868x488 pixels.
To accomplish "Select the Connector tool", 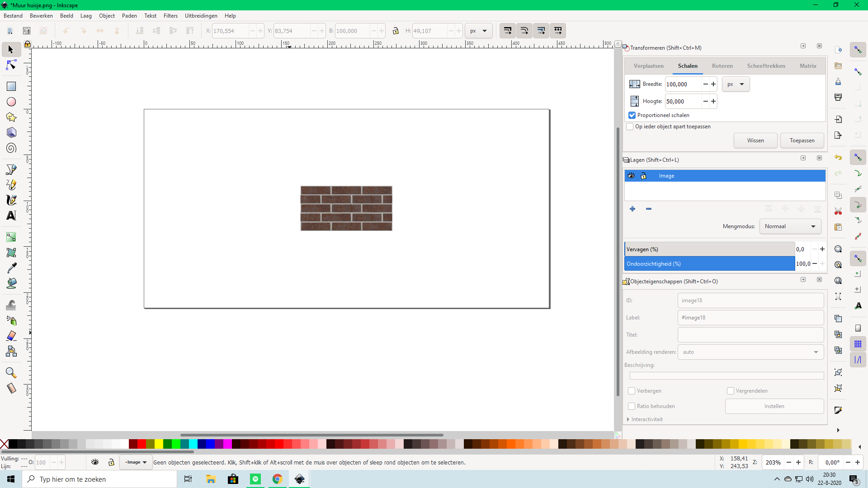I will [11, 351].
